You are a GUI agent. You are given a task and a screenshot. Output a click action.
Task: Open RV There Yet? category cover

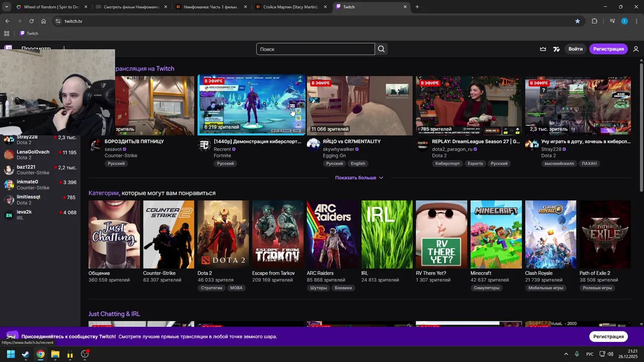click(442, 234)
